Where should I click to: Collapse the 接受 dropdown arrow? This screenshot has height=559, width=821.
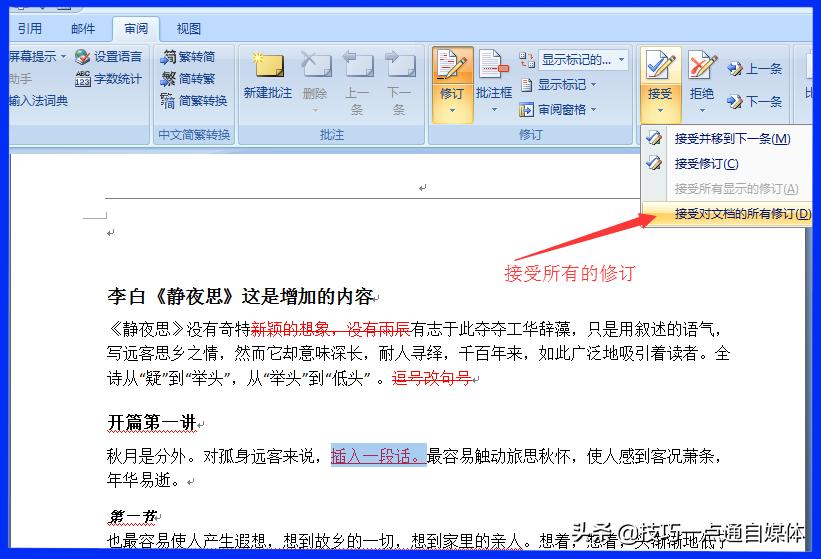pos(660,110)
